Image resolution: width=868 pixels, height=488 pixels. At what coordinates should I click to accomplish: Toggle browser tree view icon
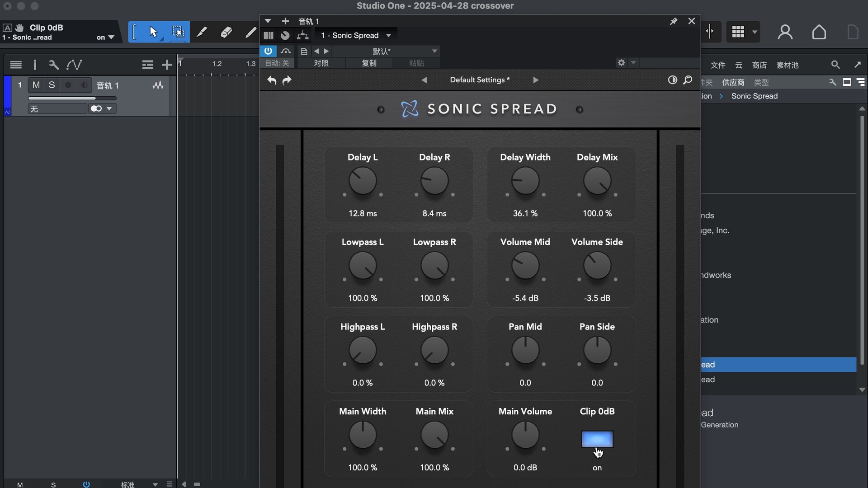pyautogui.click(x=861, y=82)
